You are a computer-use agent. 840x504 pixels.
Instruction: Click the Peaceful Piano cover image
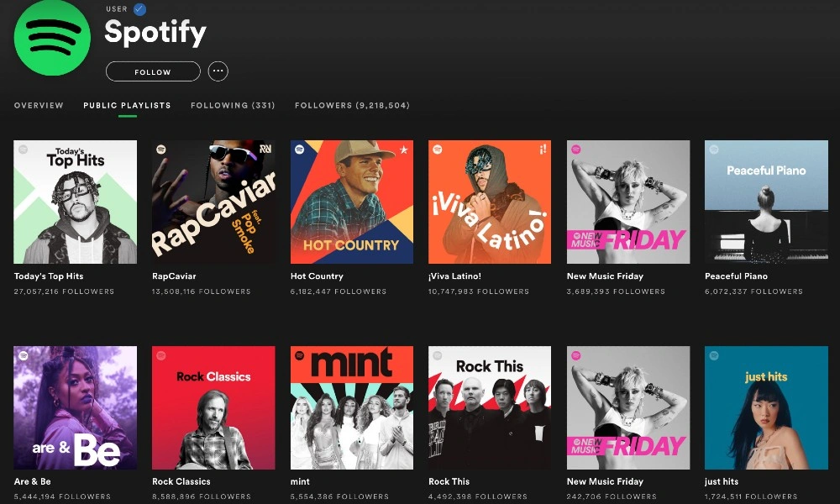tap(766, 202)
